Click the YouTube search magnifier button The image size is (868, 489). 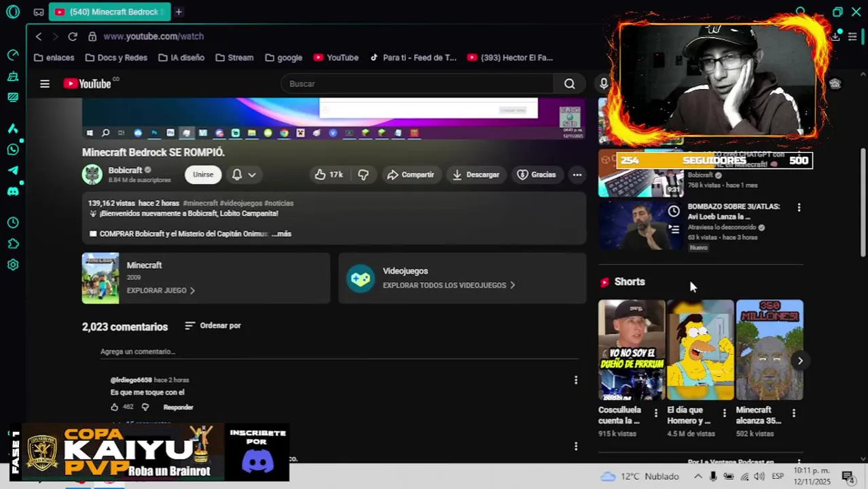(569, 84)
